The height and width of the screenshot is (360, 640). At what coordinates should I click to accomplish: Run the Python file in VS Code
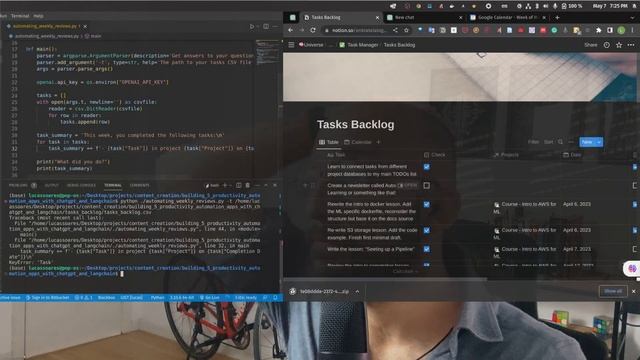[x=252, y=27]
